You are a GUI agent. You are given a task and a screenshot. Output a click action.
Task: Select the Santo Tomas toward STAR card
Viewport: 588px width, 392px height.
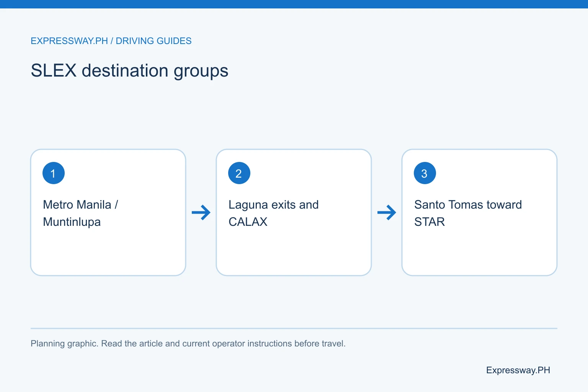point(479,212)
